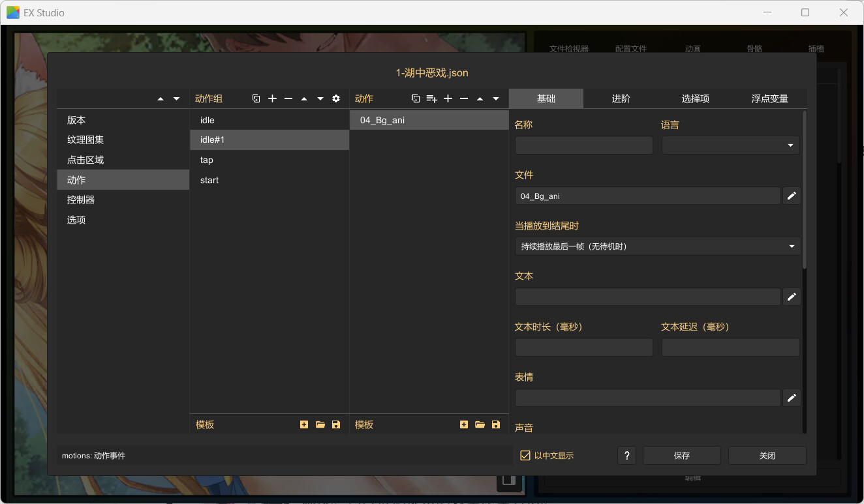Move the 动作 entry down

point(496,98)
